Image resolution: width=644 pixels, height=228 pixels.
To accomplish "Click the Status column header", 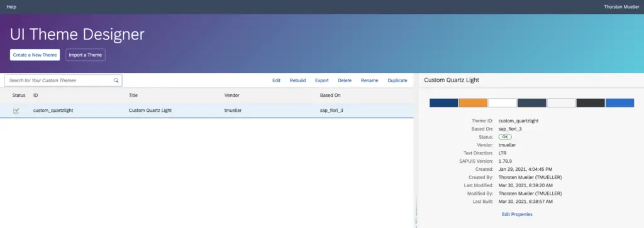I will pos(19,95).
